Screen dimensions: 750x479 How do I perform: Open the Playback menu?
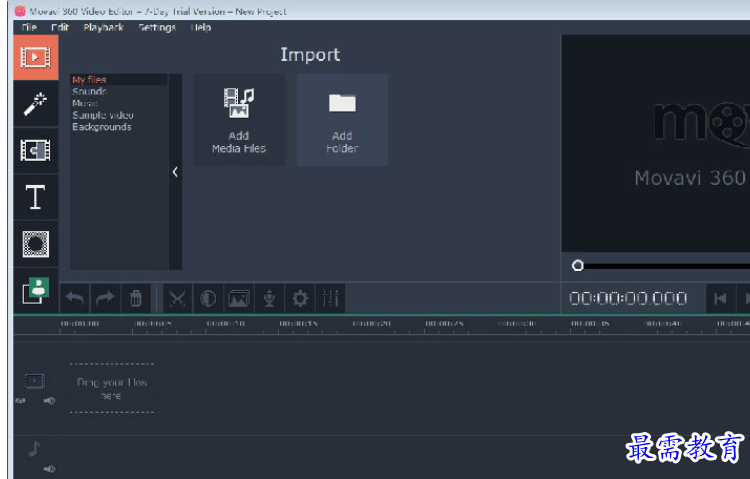pos(103,27)
